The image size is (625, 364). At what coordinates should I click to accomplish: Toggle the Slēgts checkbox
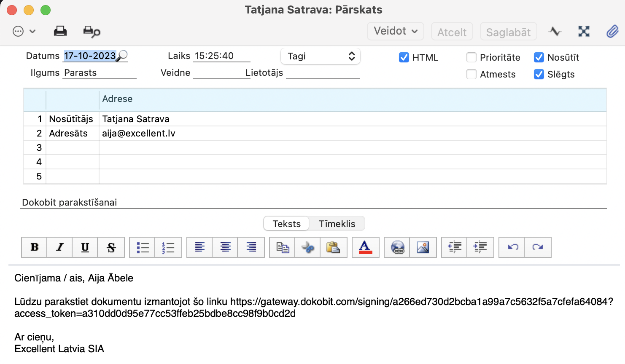(539, 74)
